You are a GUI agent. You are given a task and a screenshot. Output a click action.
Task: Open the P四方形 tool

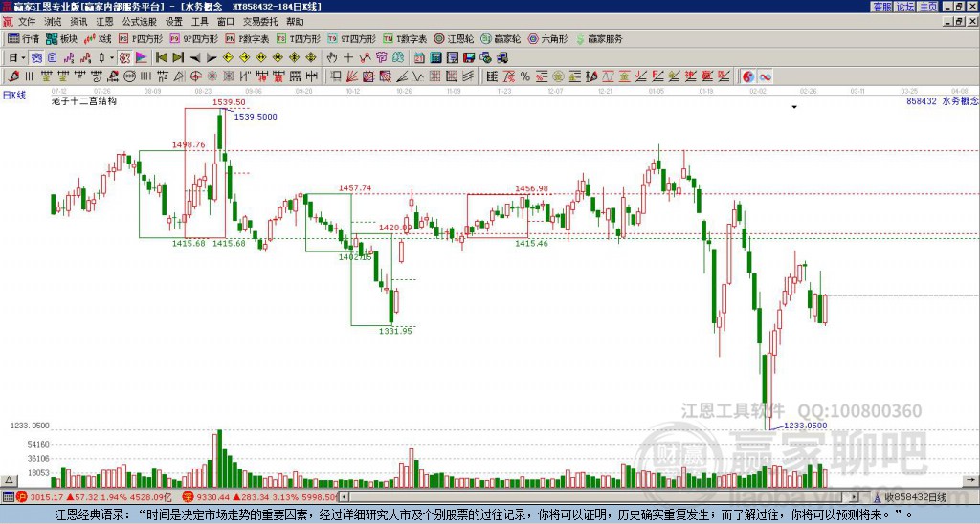(x=141, y=38)
